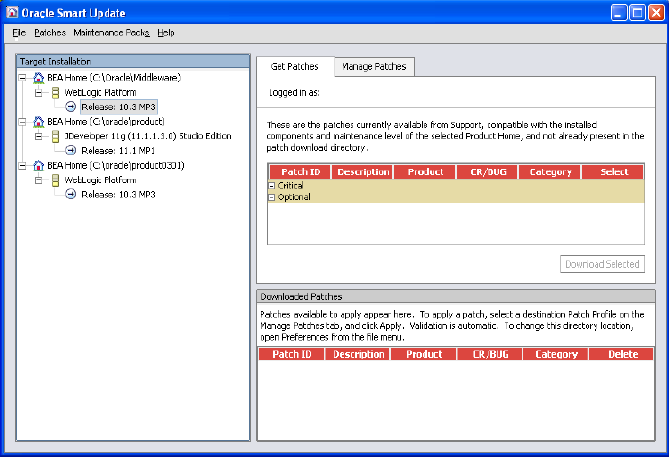Select JDeveloper 11g (11.1.1.3.0) Studio Edition row

click(148, 136)
